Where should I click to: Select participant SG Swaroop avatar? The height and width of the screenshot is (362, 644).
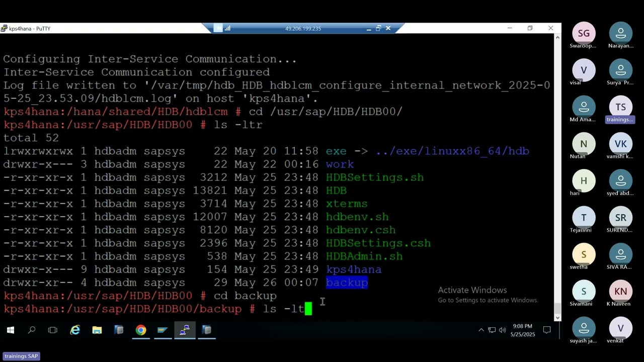[x=584, y=34]
